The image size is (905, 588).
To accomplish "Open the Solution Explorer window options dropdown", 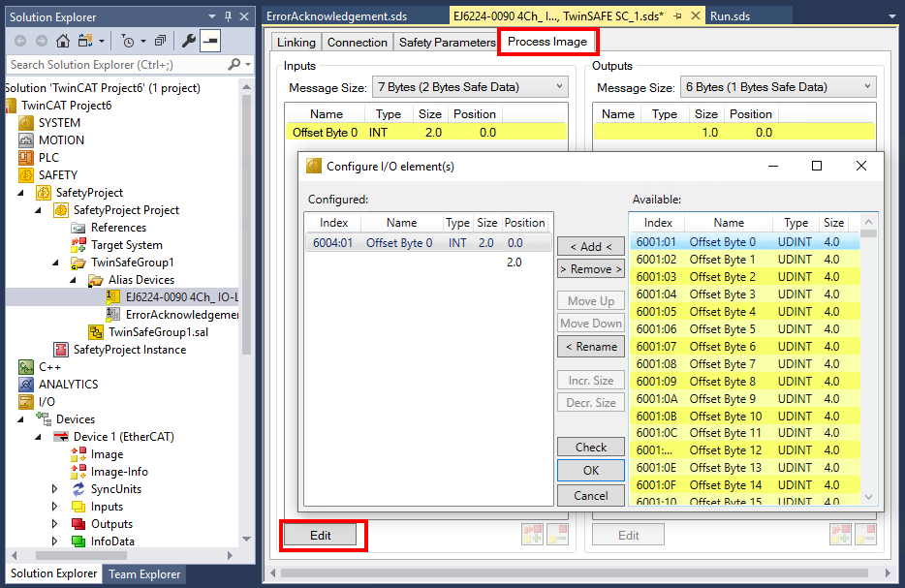I will [x=212, y=16].
